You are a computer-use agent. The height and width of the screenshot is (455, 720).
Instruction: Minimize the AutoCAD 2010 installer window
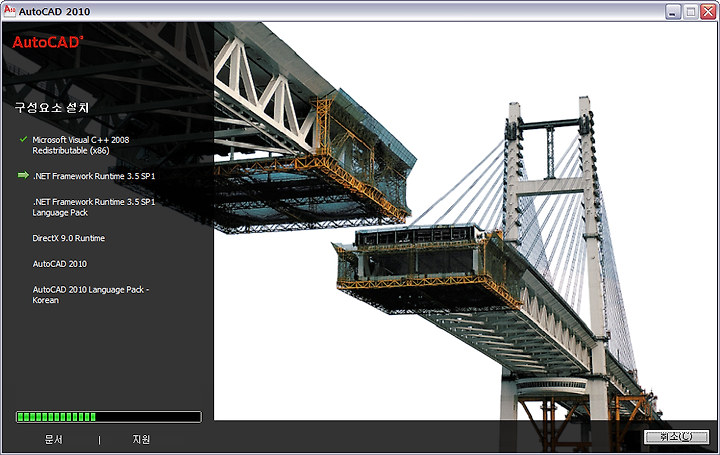(x=673, y=11)
